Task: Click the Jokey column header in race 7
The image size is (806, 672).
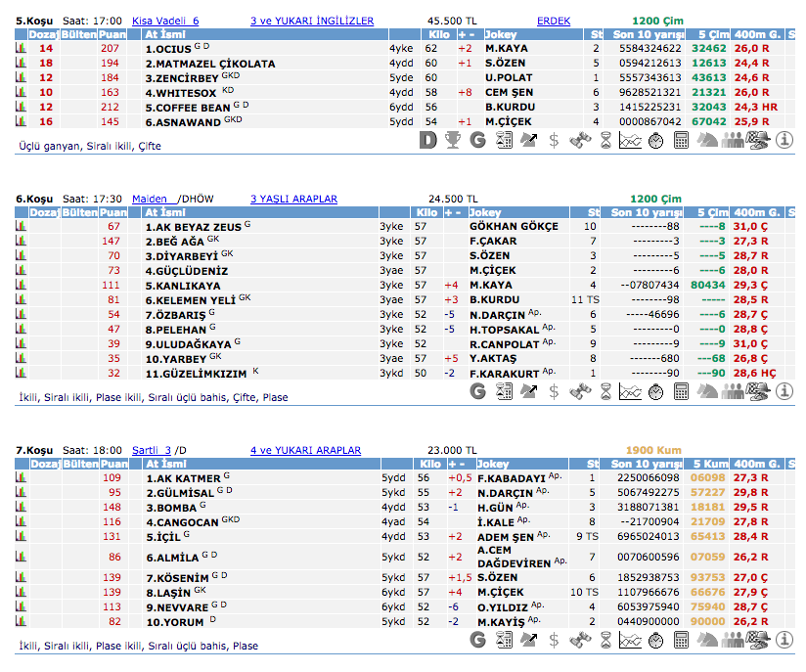Action: [x=493, y=463]
